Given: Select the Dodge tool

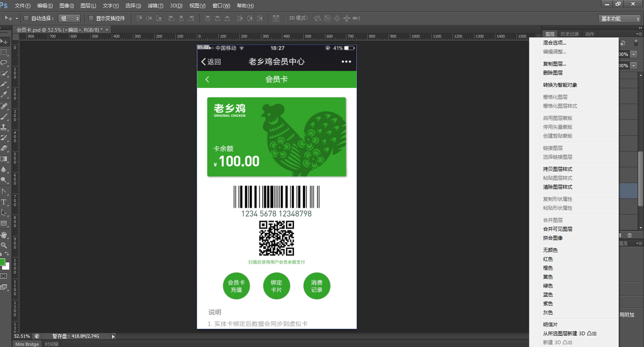Looking at the screenshot, I should tap(4, 180).
